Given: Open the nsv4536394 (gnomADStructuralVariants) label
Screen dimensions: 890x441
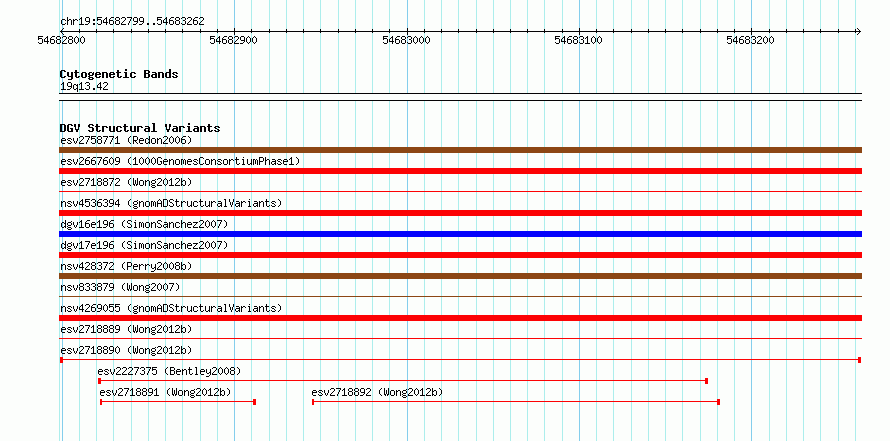Looking at the screenshot, I should click(171, 203).
